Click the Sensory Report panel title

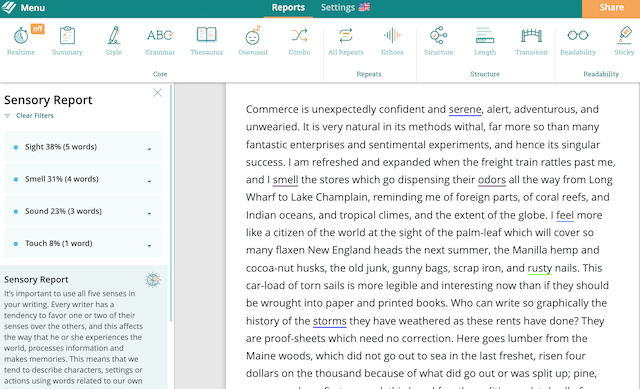48,100
